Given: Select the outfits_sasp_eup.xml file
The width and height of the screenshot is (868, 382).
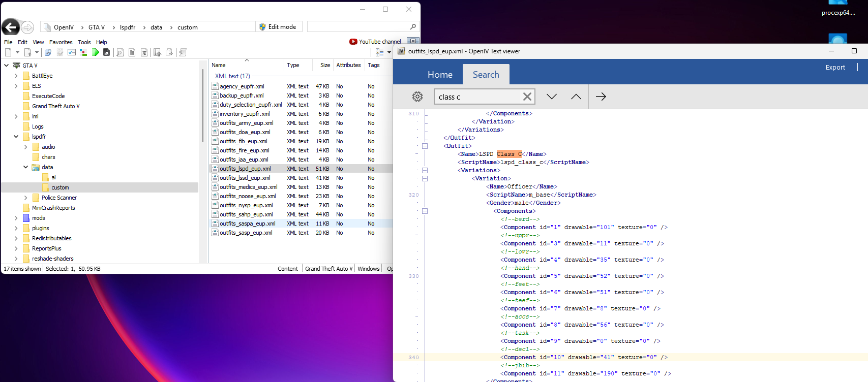Looking at the screenshot, I should pyautogui.click(x=246, y=233).
